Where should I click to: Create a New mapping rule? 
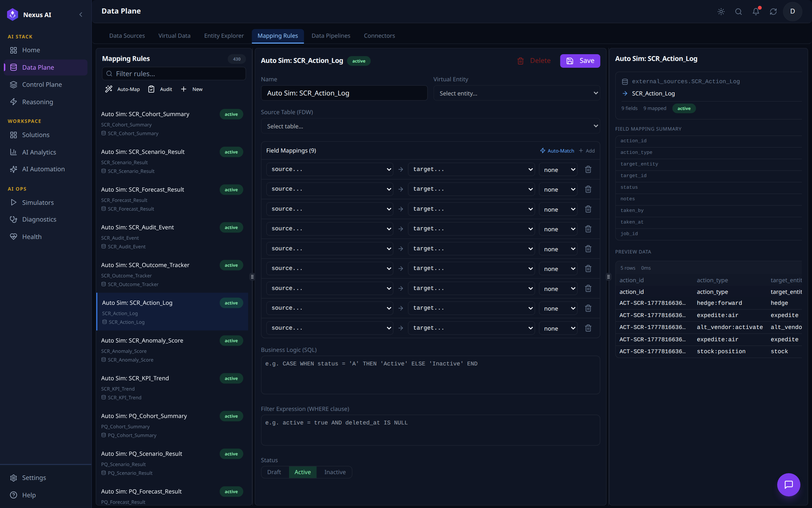pos(192,89)
